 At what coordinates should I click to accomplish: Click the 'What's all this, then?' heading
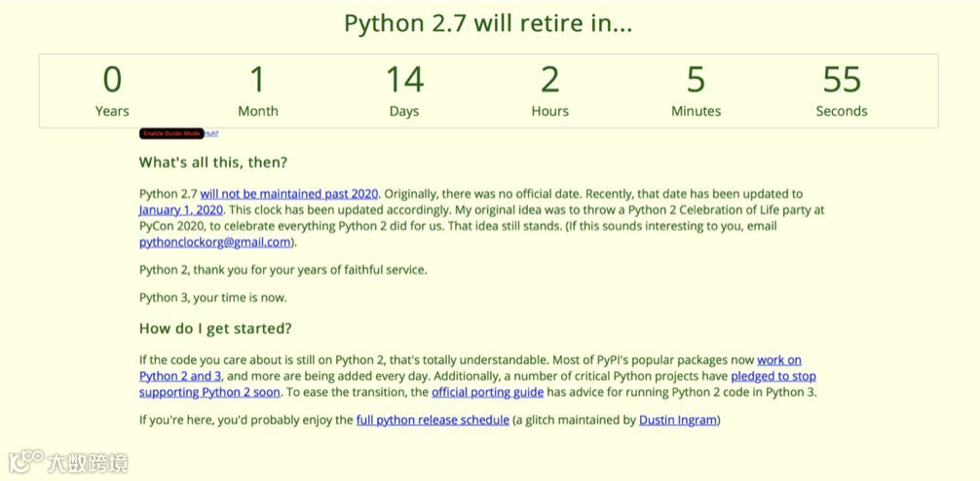tap(213, 163)
